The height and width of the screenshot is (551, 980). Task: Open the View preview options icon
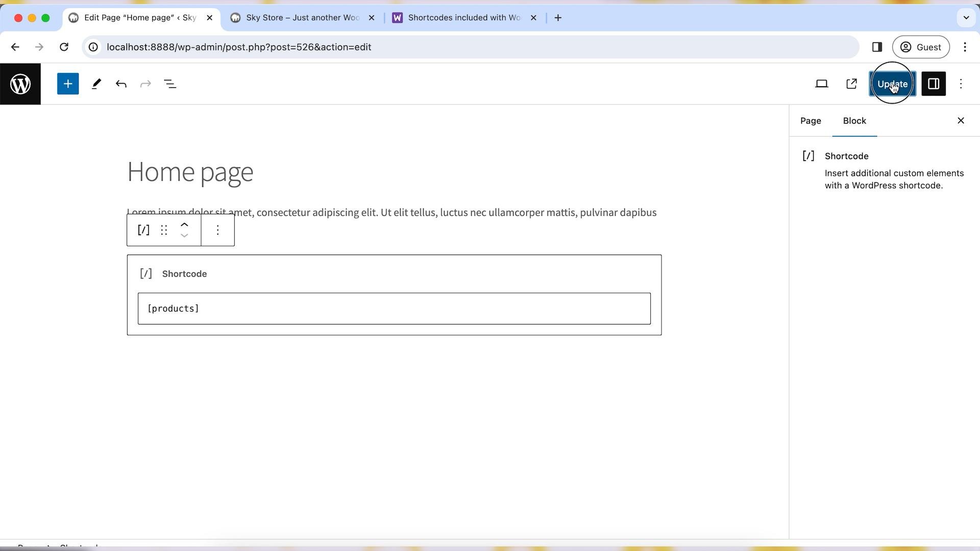(x=822, y=84)
